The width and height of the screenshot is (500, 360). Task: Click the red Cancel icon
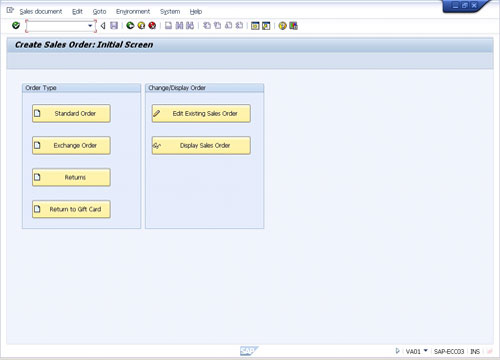point(152,25)
